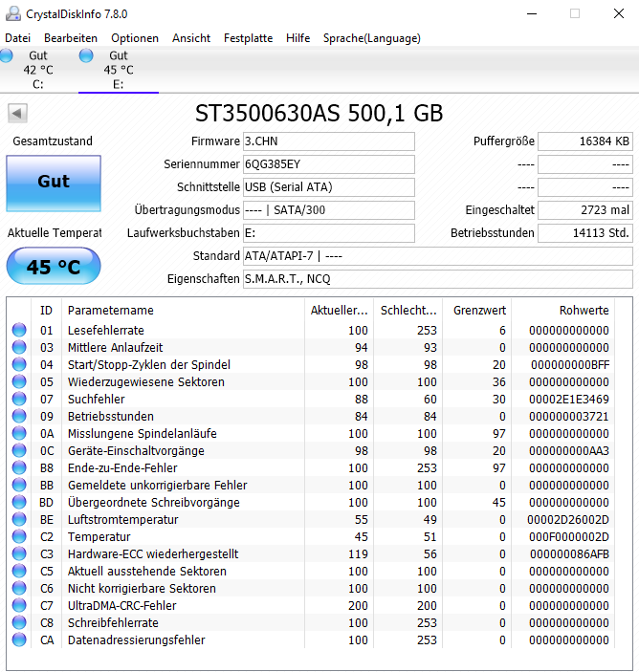The height and width of the screenshot is (672, 639).
Task: Click the previous disk arrow button
Action: pyautogui.click(x=17, y=114)
